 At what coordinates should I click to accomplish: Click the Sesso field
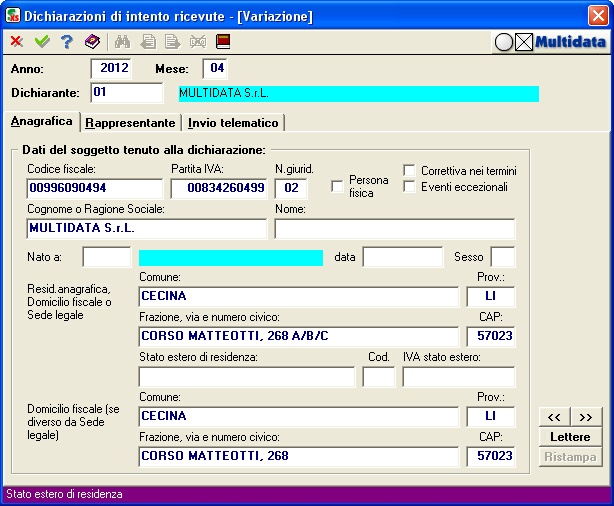pyautogui.click(x=503, y=257)
